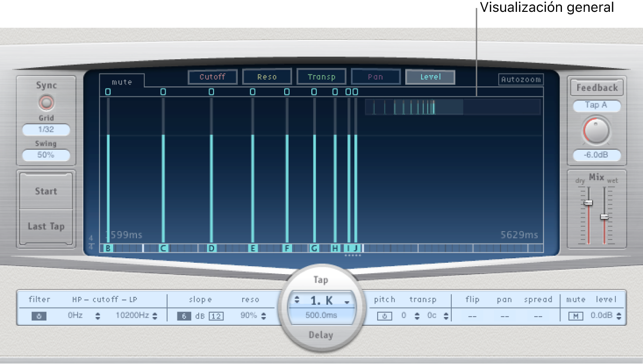This screenshot has height=364, width=643.
Task: Select tap marker B in identification bar
Action: pyautogui.click(x=108, y=248)
